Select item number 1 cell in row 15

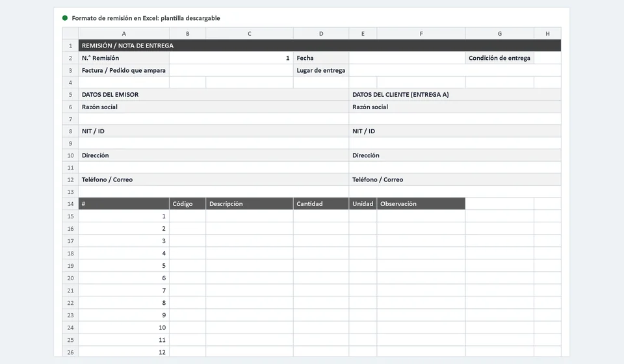click(x=123, y=216)
